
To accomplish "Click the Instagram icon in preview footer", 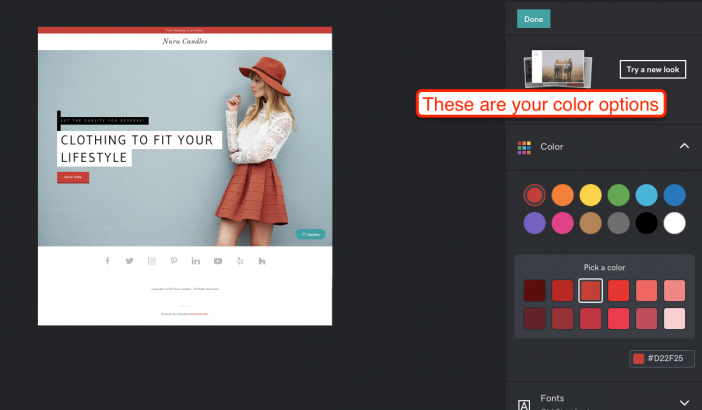I will [152, 261].
